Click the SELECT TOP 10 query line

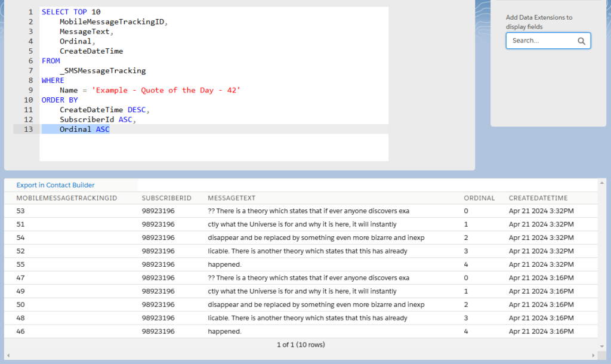[70, 12]
